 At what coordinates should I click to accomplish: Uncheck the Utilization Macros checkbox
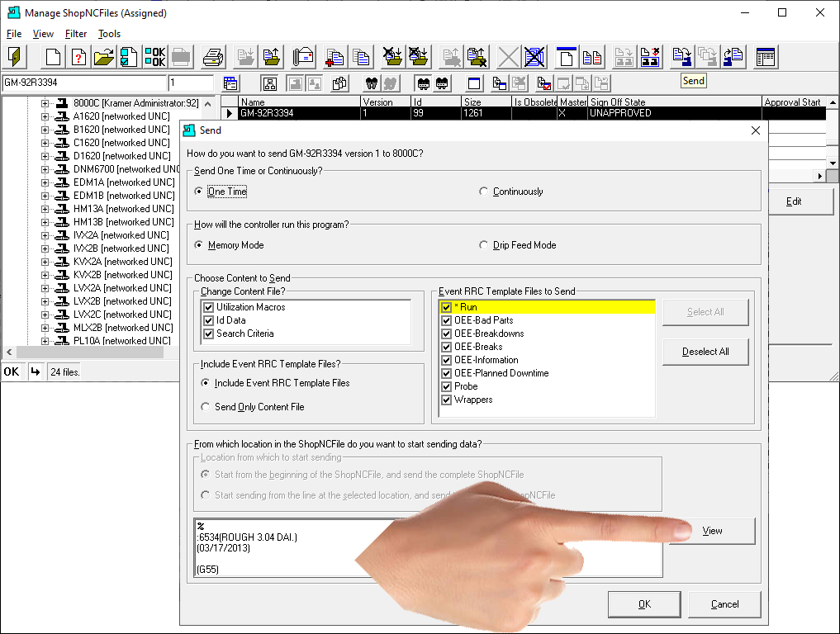tap(209, 307)
